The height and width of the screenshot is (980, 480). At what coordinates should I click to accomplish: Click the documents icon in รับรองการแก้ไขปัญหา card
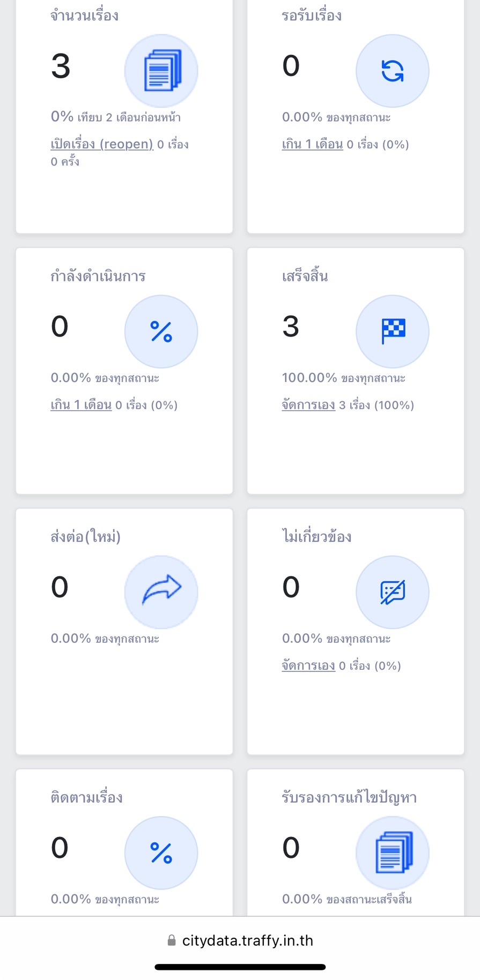393,852
